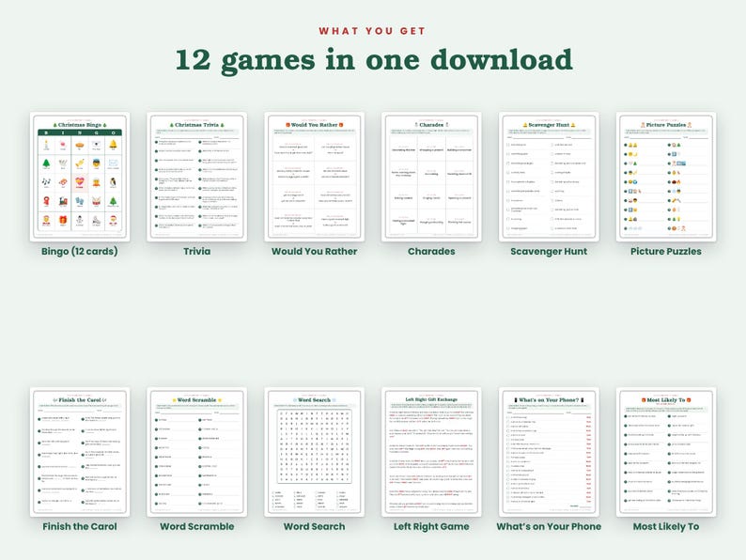746x560 pixels.
Task: Click the bell icon on the Bingo card
Action: [x=114, y=144]
